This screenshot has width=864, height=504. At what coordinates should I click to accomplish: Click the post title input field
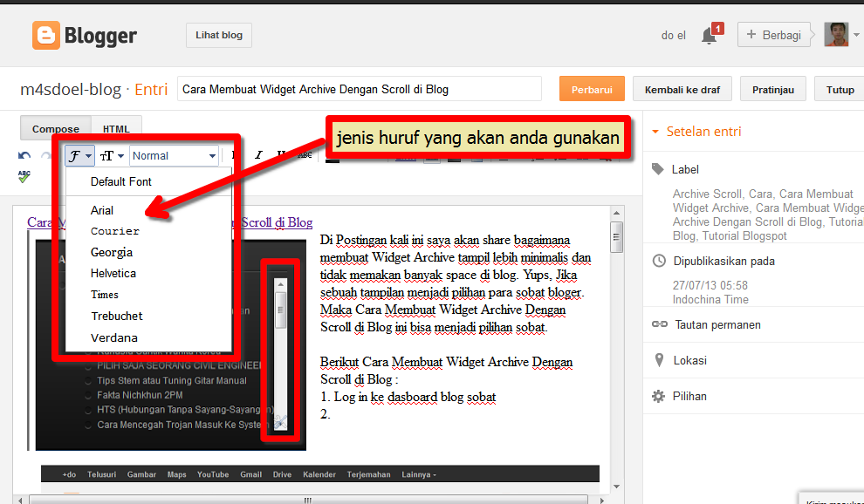[x=360, y=89]
